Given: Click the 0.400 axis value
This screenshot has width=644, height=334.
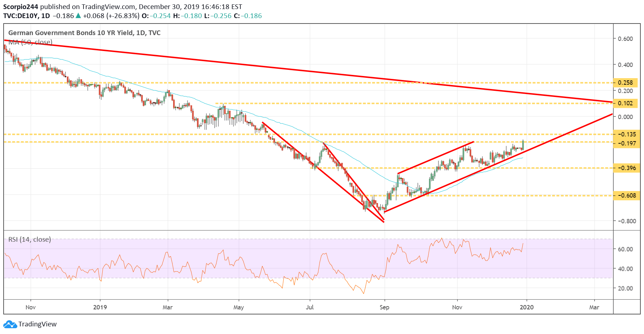Looking at the screenshot, I should pos(625,65).
